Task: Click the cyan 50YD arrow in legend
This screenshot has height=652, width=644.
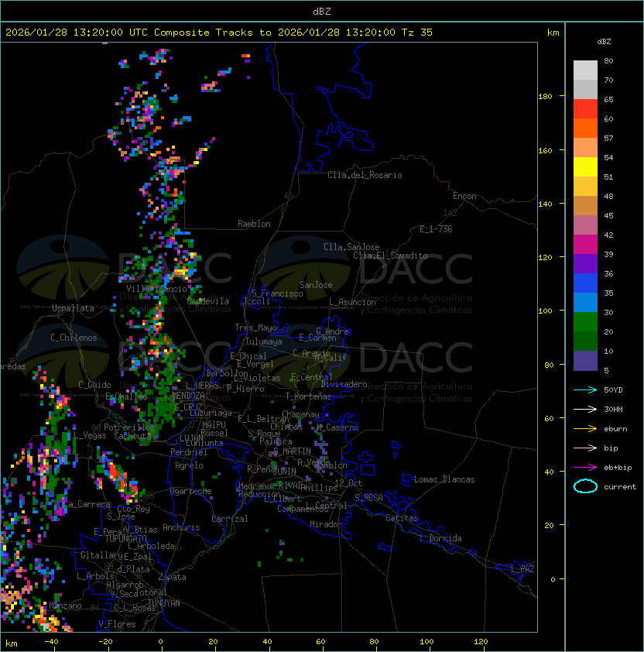Action: click(585, 389)
